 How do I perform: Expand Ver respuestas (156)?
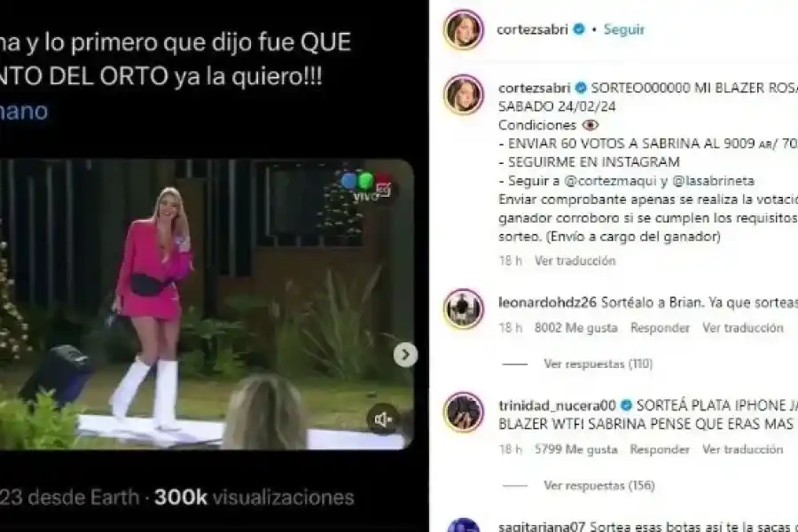pyautogui.click(x=599, y=486)
